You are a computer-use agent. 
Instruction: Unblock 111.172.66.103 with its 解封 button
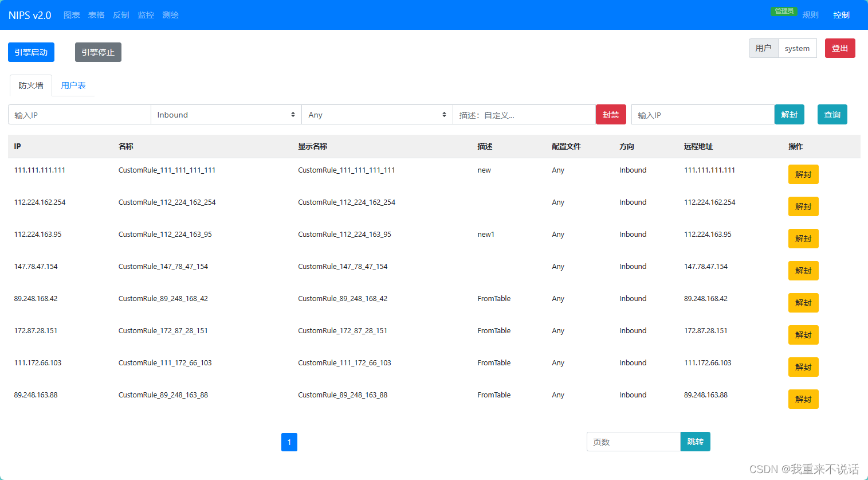coord(803,367)
